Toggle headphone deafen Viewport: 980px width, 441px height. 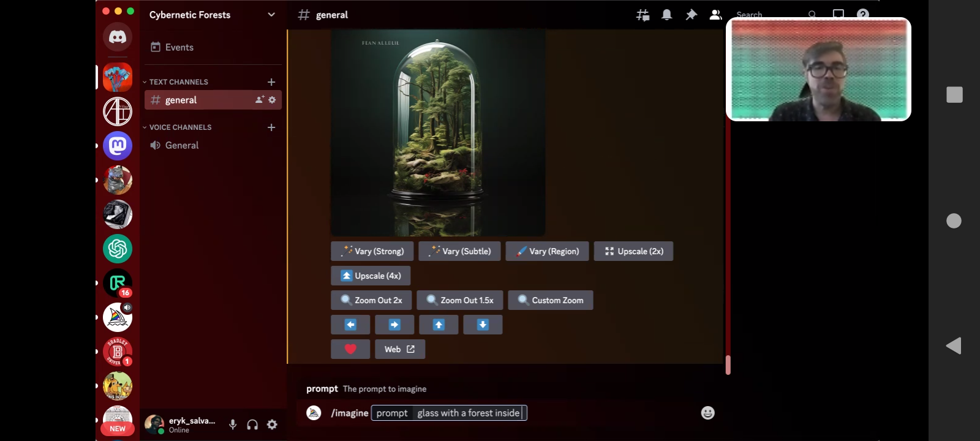(x=252, y=424)
